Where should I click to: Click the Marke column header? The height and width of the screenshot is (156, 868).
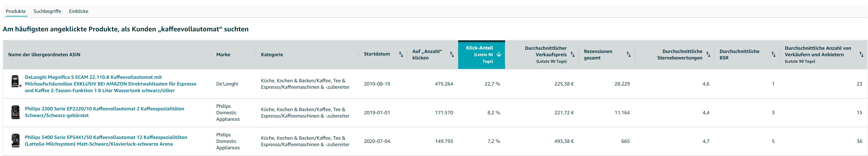pos(223,54)
